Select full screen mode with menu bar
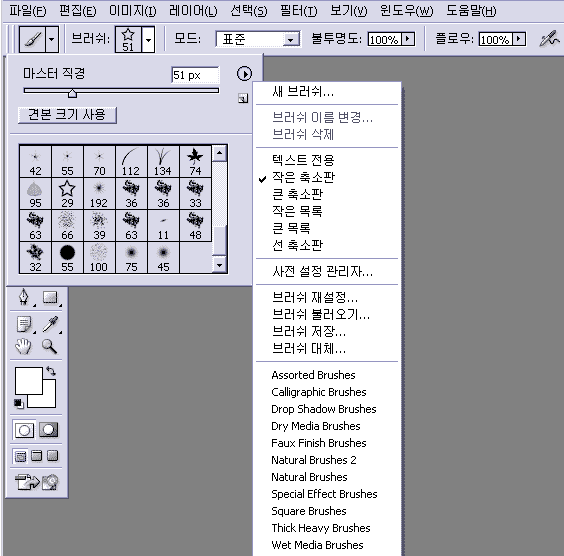 click(x=36, y=456)
